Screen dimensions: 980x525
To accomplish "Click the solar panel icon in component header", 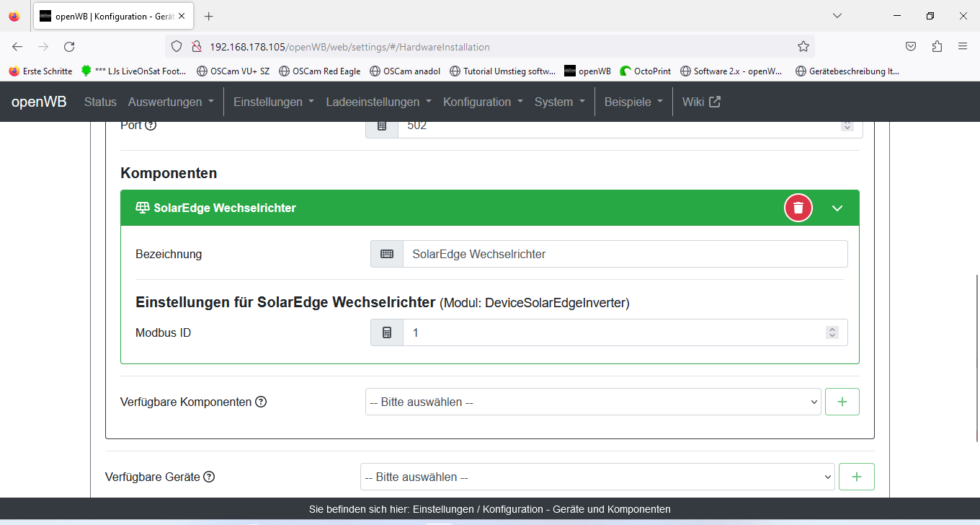I will click(142, 208).
